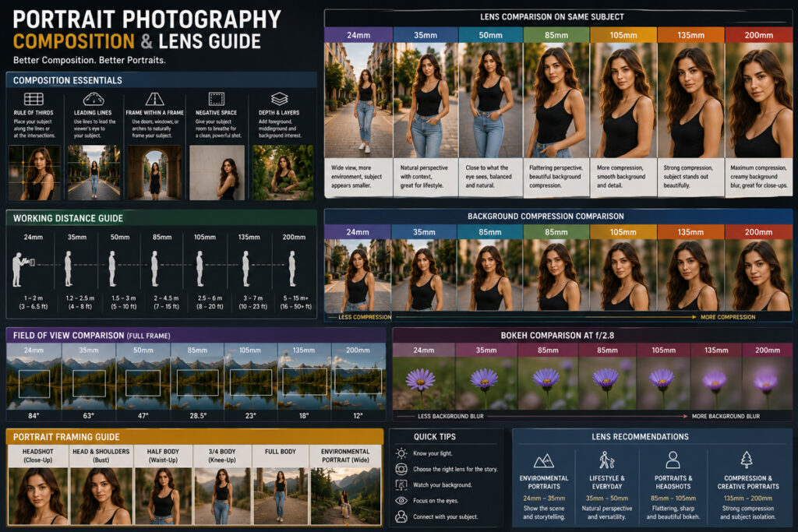The height and width of the screenshot is (532, 798).
Task: Select the Leading Lines icon
Action: (94, 99)
